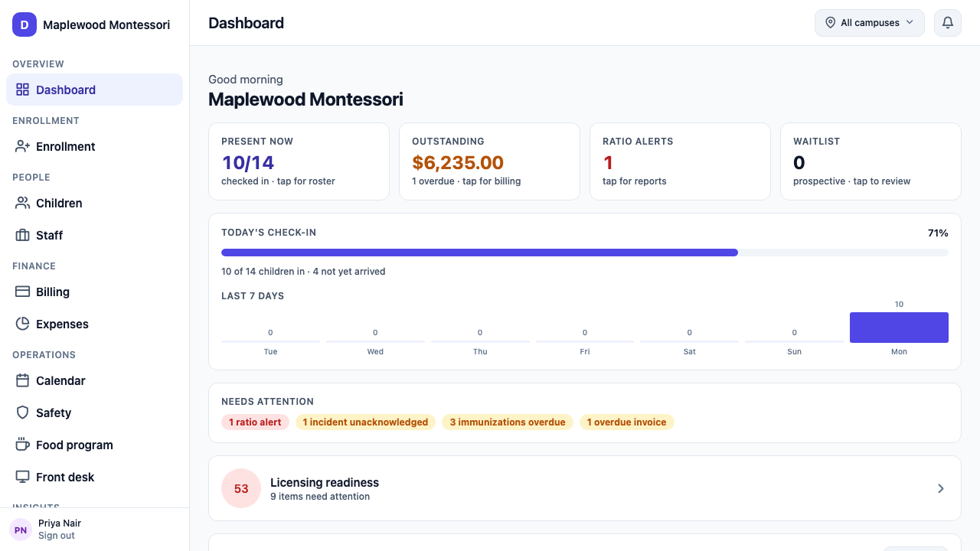
Task: Open the Front desk menu item
Action: tap(94, 477)
